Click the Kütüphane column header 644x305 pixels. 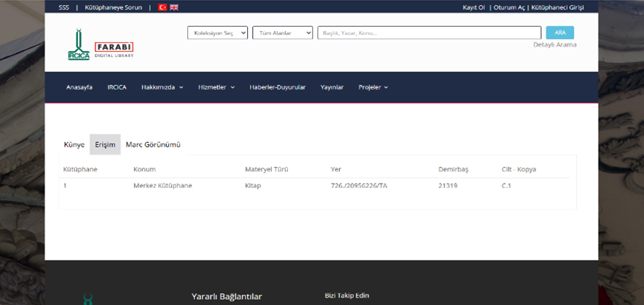coord(80,170)
